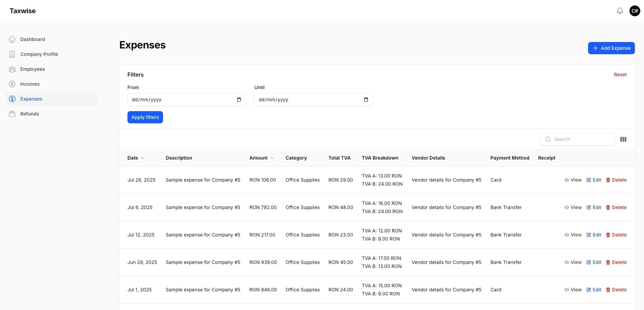
Task: Click the Refunds card icon
Action: pyautogui.click(x=12, y=114)
